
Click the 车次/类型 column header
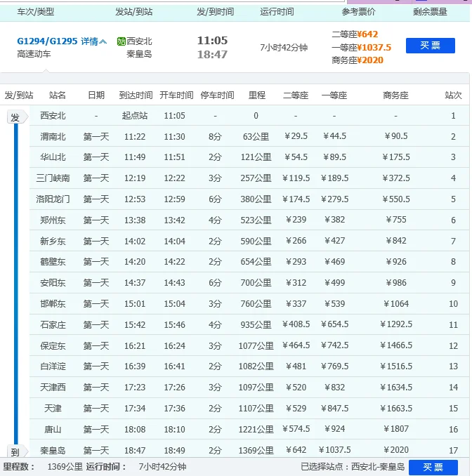(36, 12)
